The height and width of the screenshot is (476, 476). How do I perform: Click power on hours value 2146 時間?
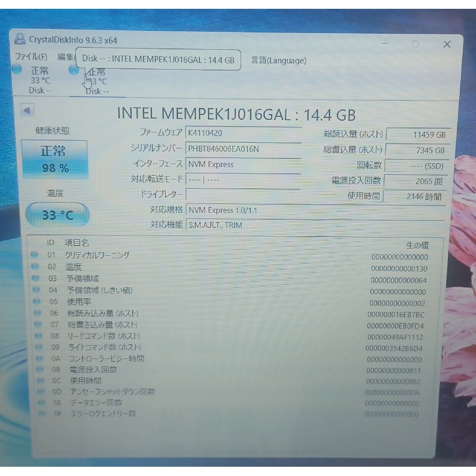click(415, 197)
